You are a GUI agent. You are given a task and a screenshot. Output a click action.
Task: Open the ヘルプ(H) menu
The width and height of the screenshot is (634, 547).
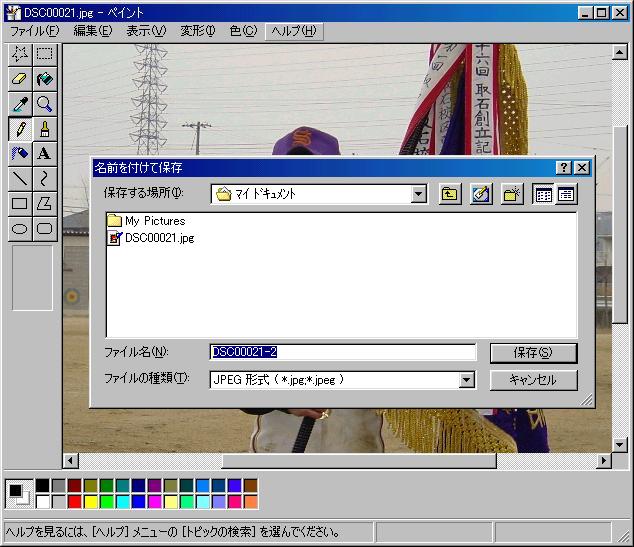point(293,31)
